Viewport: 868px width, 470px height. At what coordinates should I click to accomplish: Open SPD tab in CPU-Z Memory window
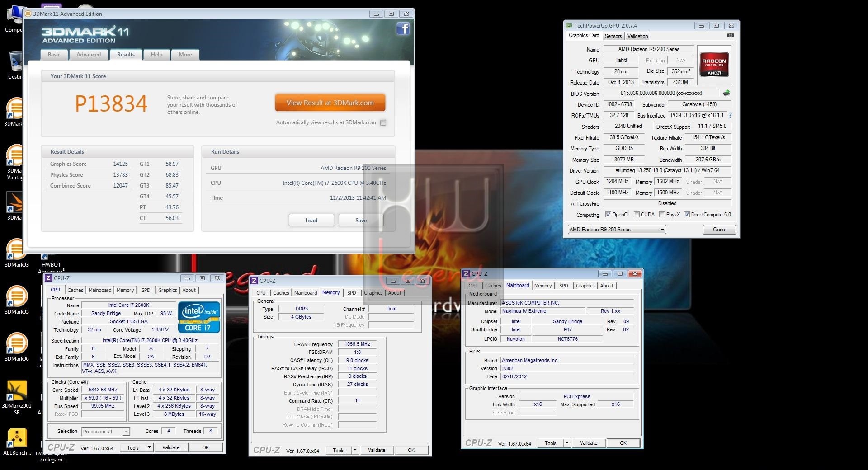tap(352, 293)
